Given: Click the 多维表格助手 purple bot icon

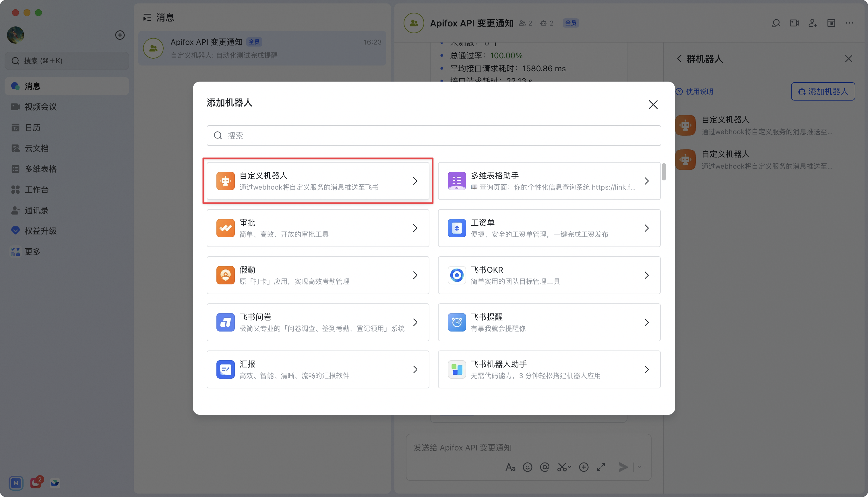Looking at the screenshot, I should click(457, 181).
